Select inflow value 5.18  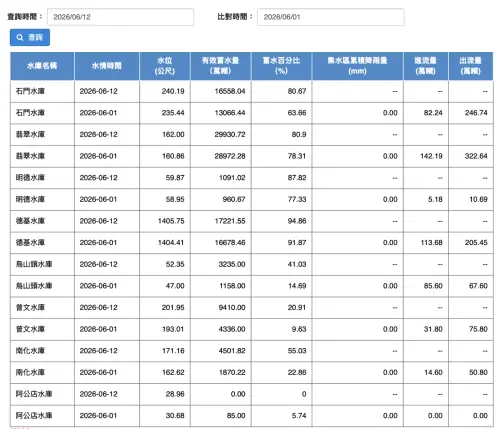click(435, 199)
